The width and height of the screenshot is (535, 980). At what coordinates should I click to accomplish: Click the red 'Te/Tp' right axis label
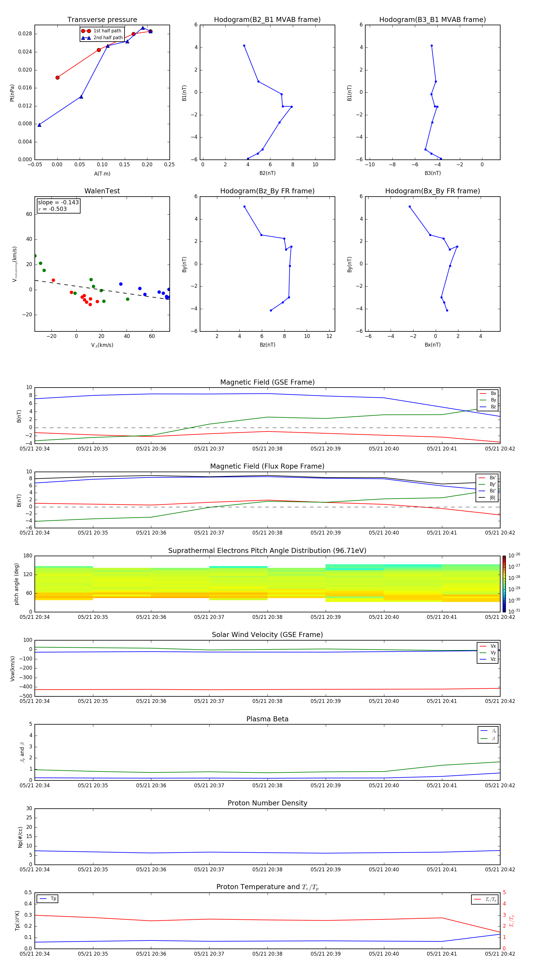point(512,921)
